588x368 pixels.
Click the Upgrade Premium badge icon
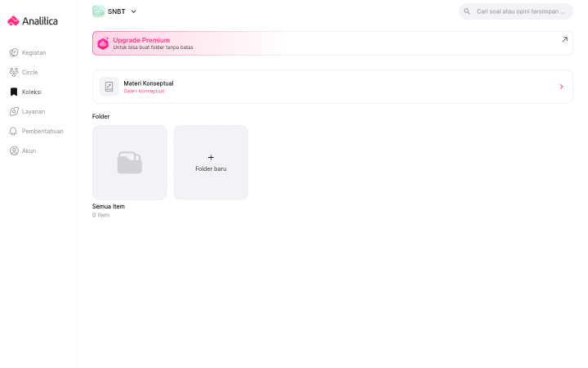(103, 43)
